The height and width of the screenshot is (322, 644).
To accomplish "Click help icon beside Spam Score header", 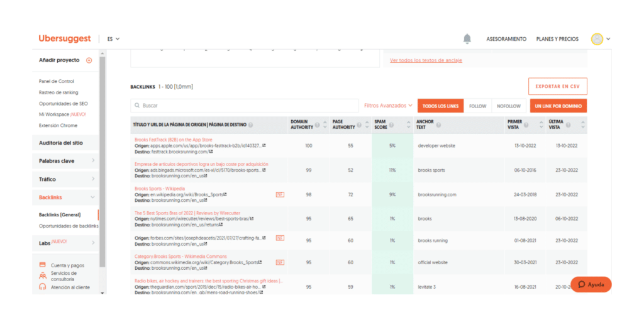I will 391,125.
